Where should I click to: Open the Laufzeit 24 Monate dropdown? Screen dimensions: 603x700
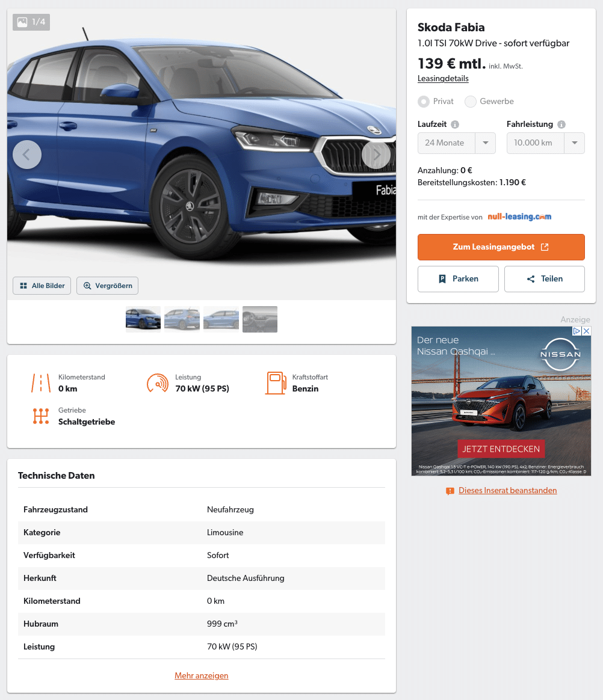coord(457,143)
